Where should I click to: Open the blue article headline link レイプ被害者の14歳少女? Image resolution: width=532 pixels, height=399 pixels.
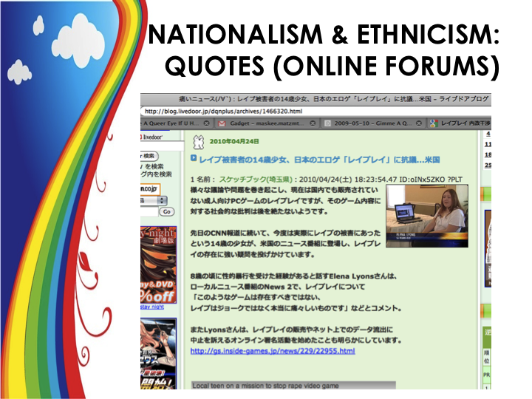tap(319, 160)
